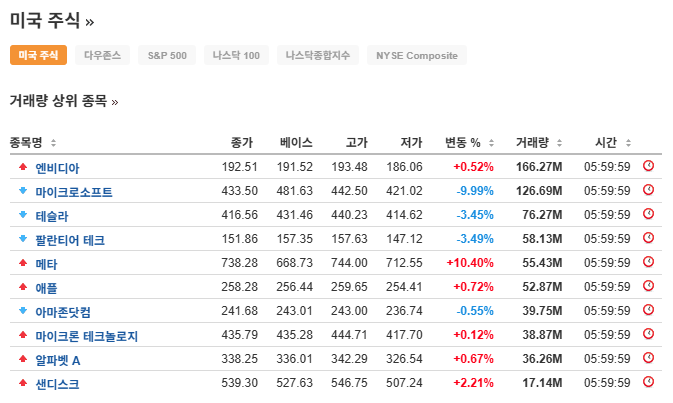Click the -0.55% change value
The width and height of the screenshot is (673, 403).
(x=475, y=311)
